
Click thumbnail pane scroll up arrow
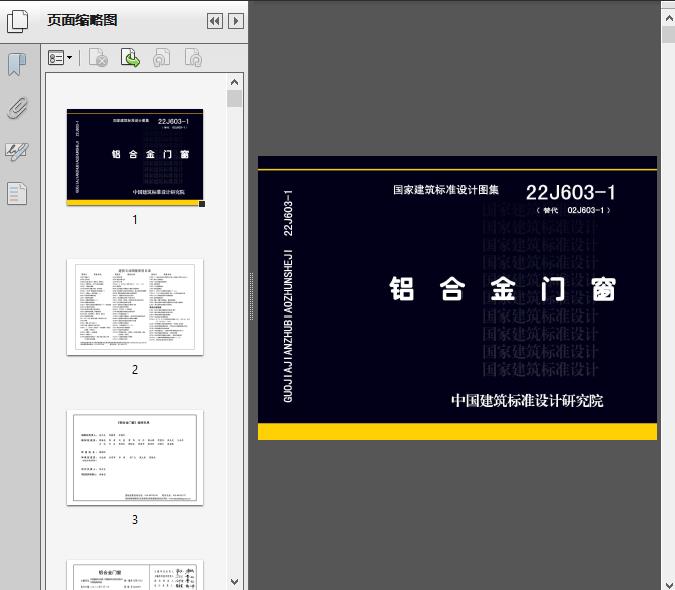235,82
